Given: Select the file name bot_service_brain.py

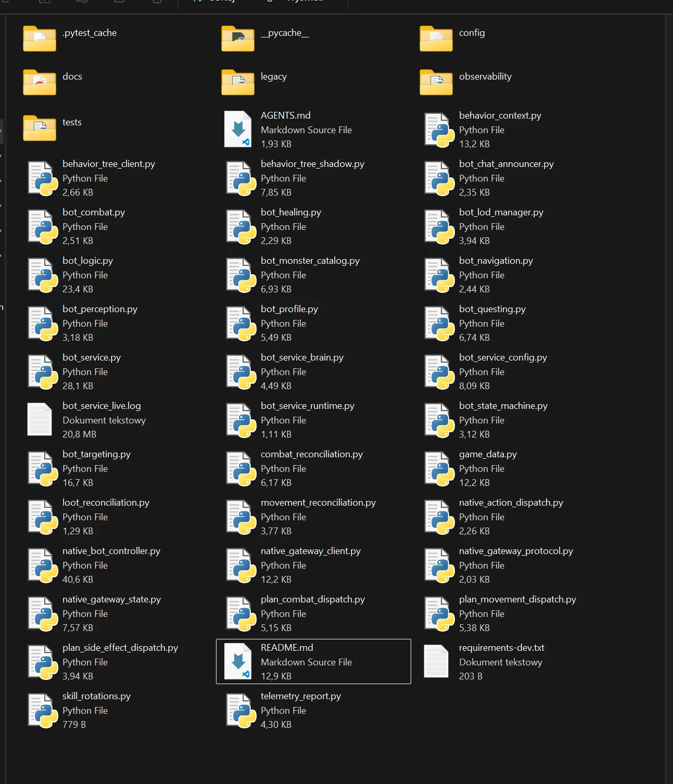Looking at the screenshot, I should pyautogui.click(x=302, y=357).
